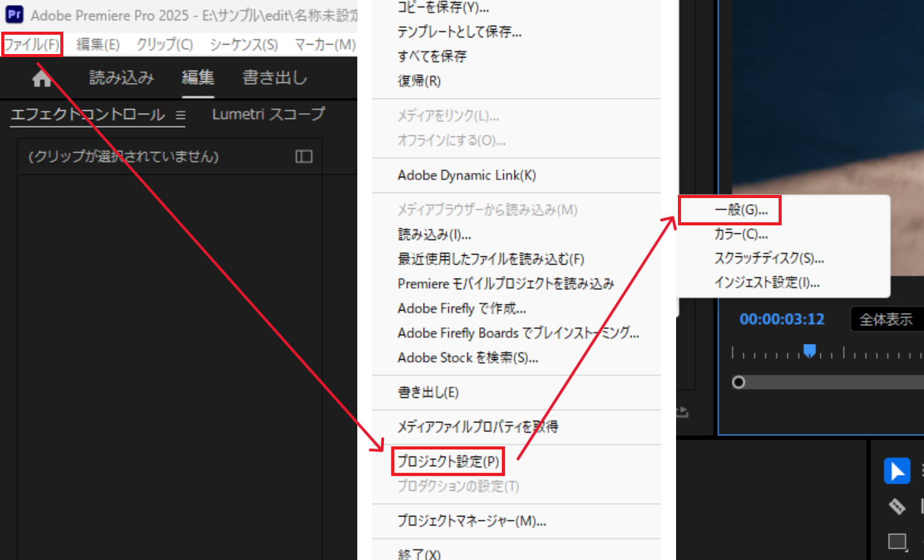Open the エフェクトコントロール panel menu icon
The height and width of the screenshot is (560, 924).
180,115
